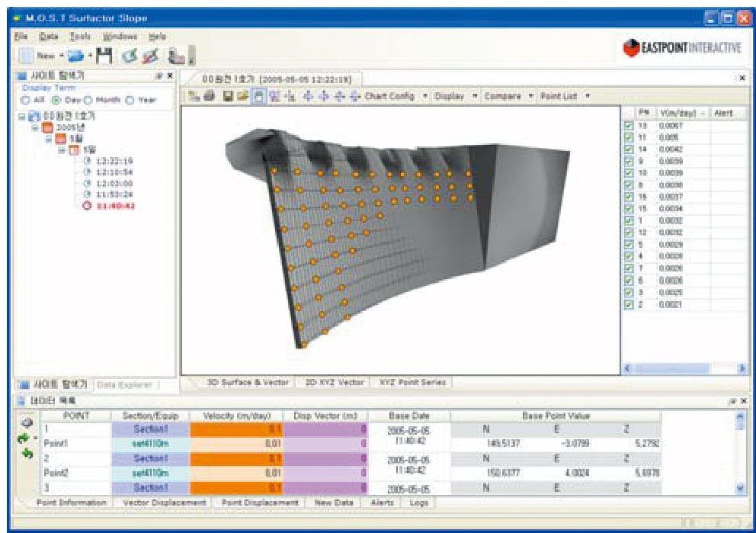Collapse the 2005년 tree node
The width and height of the screenshot is (756, 533).
[35, 127]
